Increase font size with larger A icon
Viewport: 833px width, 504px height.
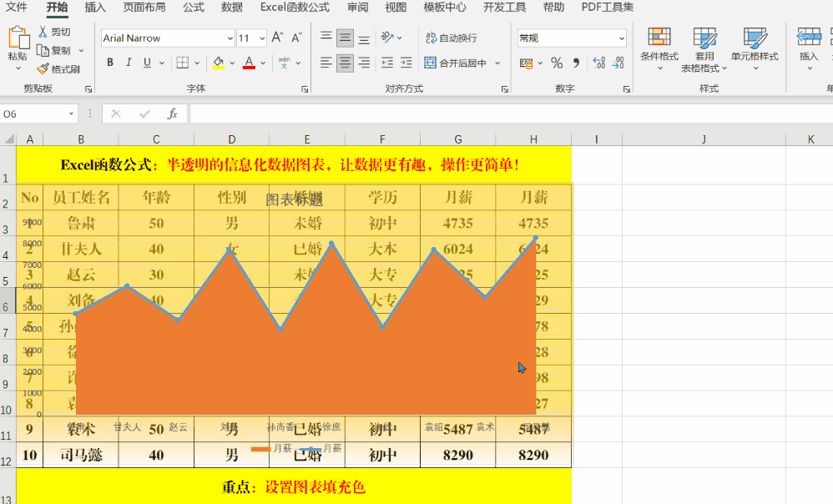pyautogui.click(x=277, y=38)
